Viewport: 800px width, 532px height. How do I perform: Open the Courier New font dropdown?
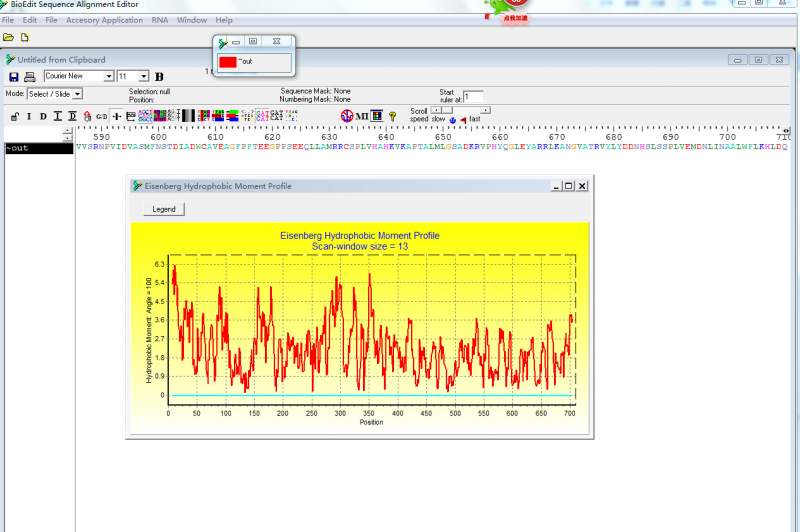pos(109,76)
